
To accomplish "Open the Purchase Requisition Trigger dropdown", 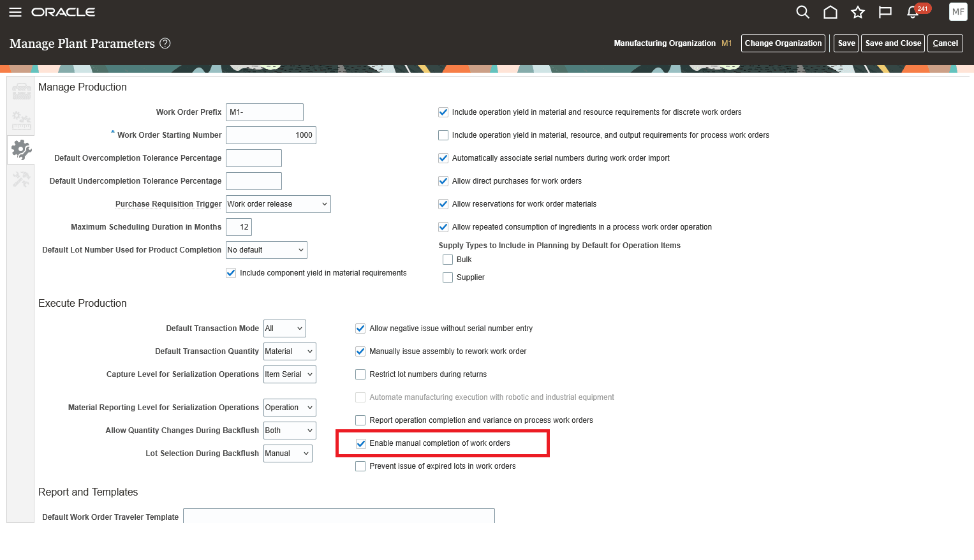I will [278, 203].
